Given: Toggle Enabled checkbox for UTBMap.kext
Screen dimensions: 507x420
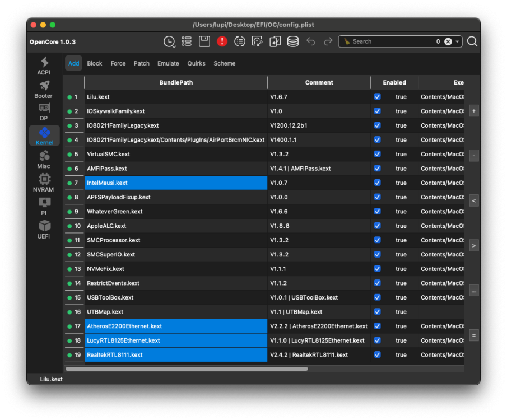Looking at the screenshot, I should click(x=378, y=312).
